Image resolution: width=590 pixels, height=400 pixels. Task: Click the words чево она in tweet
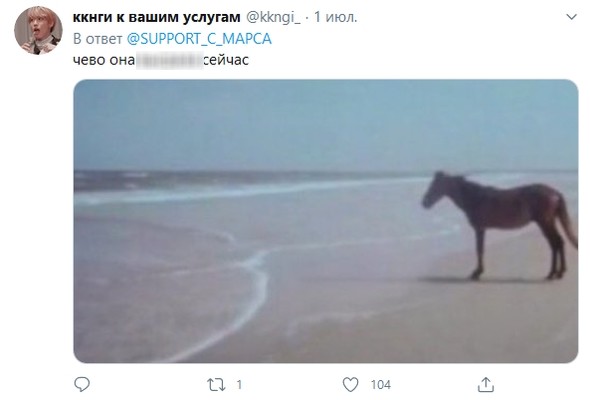pyautogui.click(x=103, y=60)
